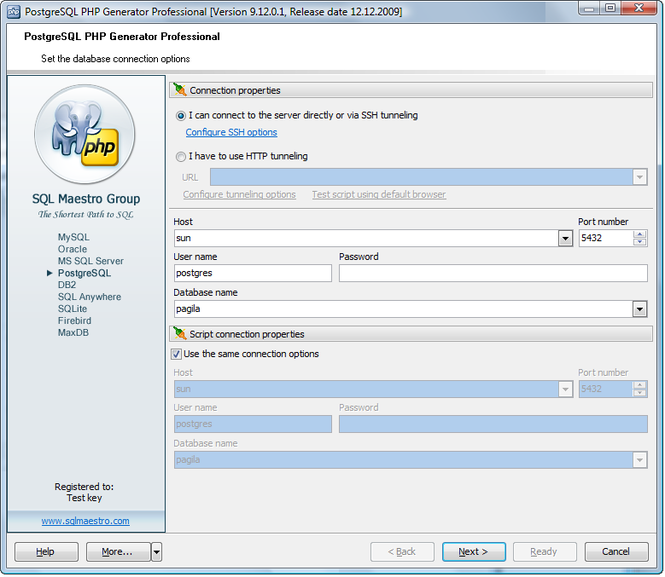Uncheck Use the same connection options
The height and width of the screenshot is (577, 665).
pos(177,354)
